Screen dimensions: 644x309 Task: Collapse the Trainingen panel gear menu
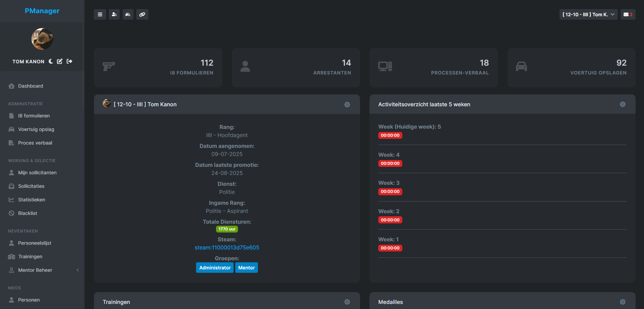coord(347,302)
